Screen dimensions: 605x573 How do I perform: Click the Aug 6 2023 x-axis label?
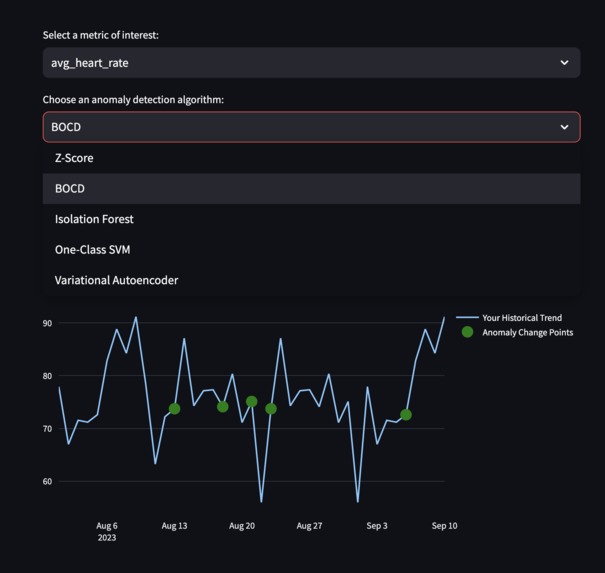pyautogui.click(x=107, y=531)
